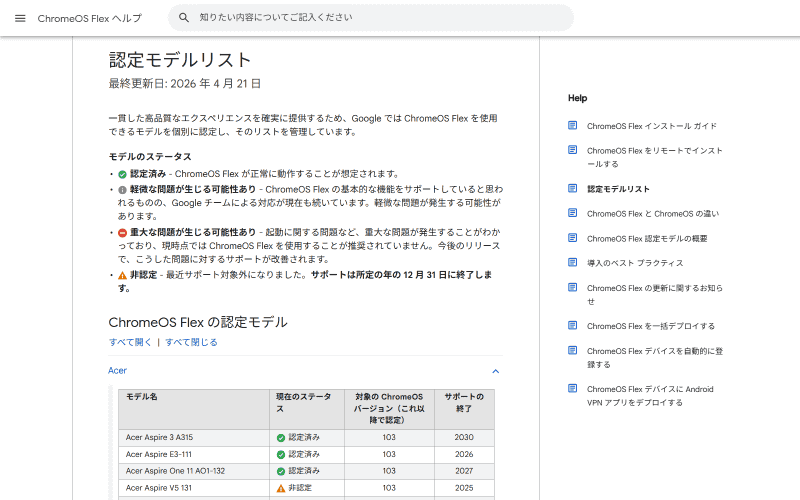Open ChromeOS Flex を一括デプロイする link
Image resolution: width=800 pixels, height=500 pixels.
click(651, 326)
